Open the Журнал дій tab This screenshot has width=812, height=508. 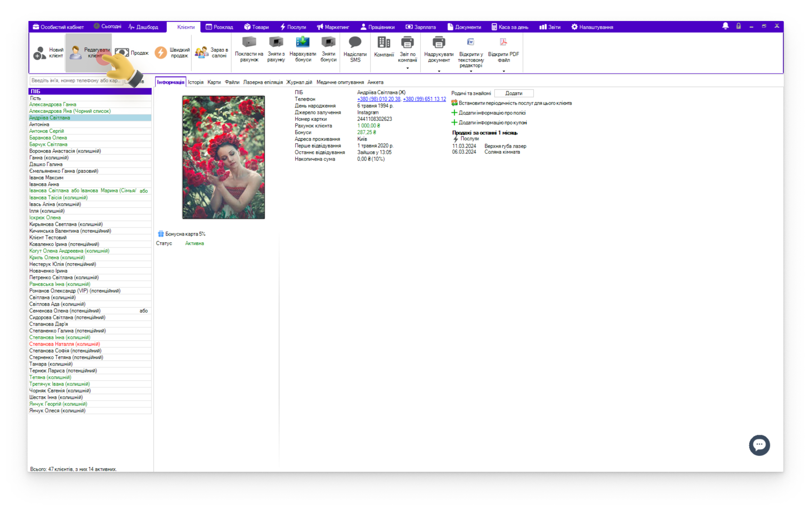299,82
